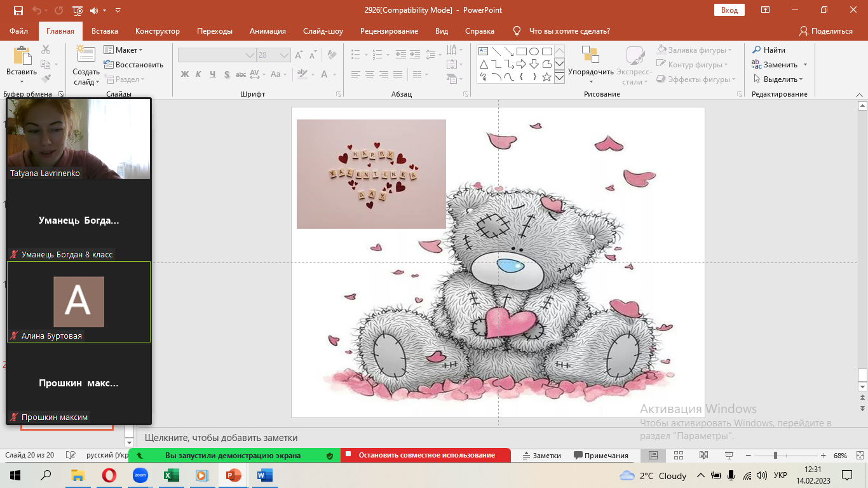Image resolution: width=868 pixels, height=488 pixels.
Task: Open Word from the taskbar
Action: coord(264,475)
